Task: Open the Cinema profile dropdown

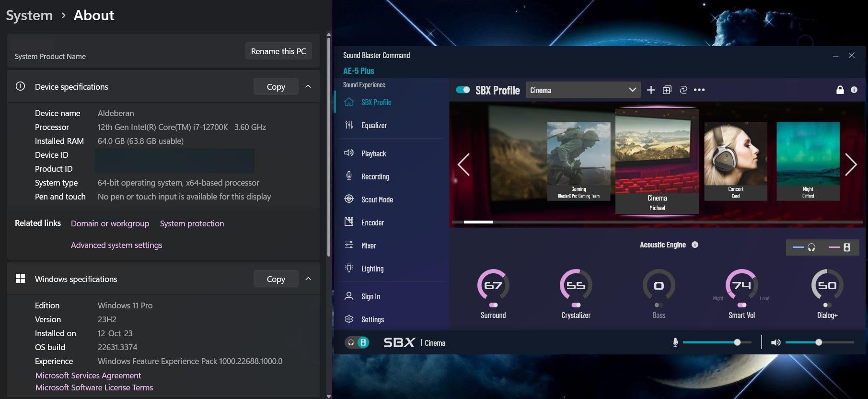Action: point(583,90)
